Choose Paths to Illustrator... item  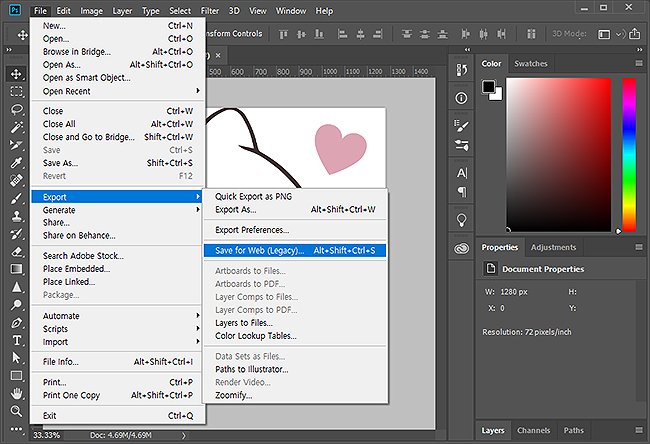pyautogui.click(x=295, y=369)
